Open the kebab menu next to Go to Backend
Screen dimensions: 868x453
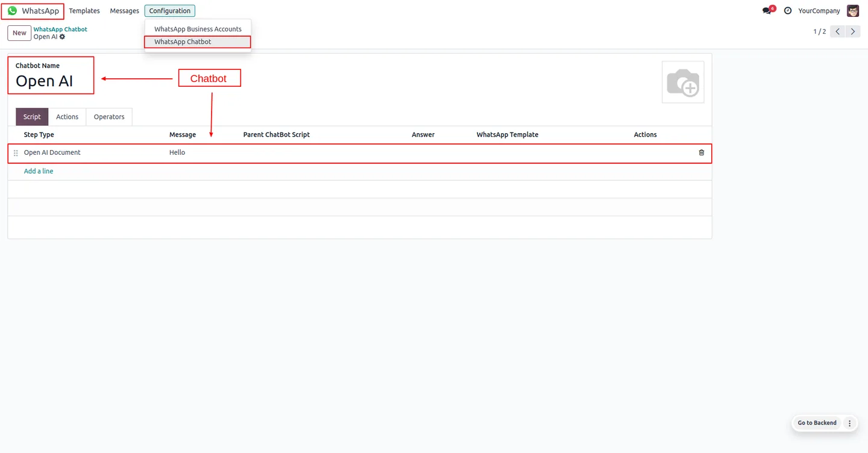tap(849, 423)
